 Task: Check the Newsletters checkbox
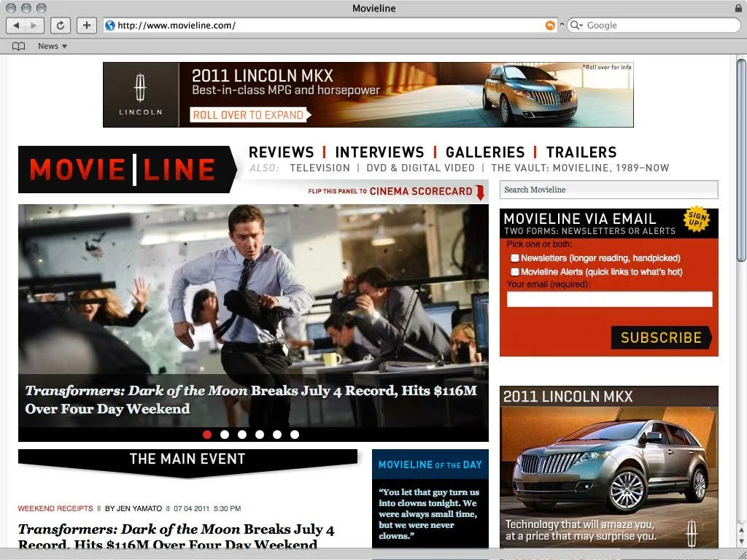(514, 258)
